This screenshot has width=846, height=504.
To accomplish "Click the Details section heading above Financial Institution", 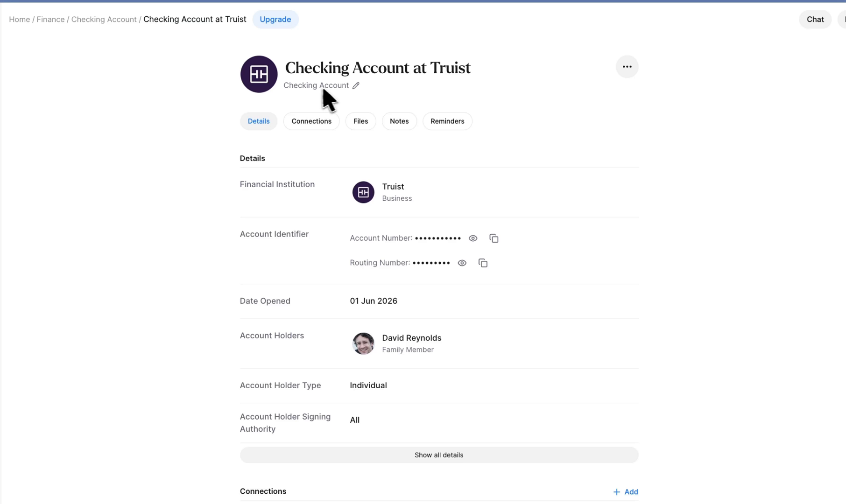I will [252, 159].
